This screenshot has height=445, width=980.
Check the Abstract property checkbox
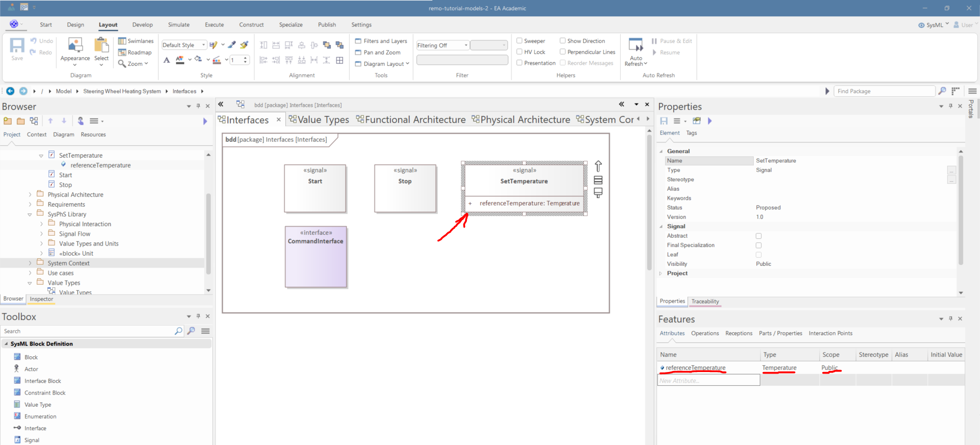tap(758, 236)
